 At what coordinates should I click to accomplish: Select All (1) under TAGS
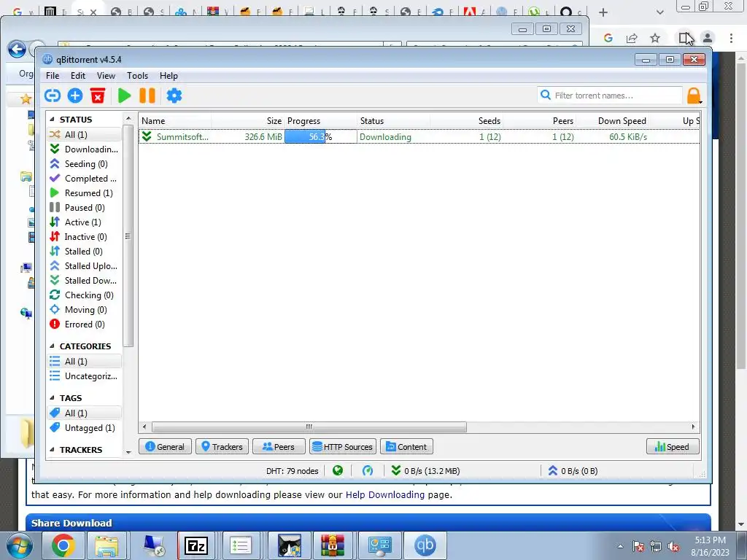(85, 413)
